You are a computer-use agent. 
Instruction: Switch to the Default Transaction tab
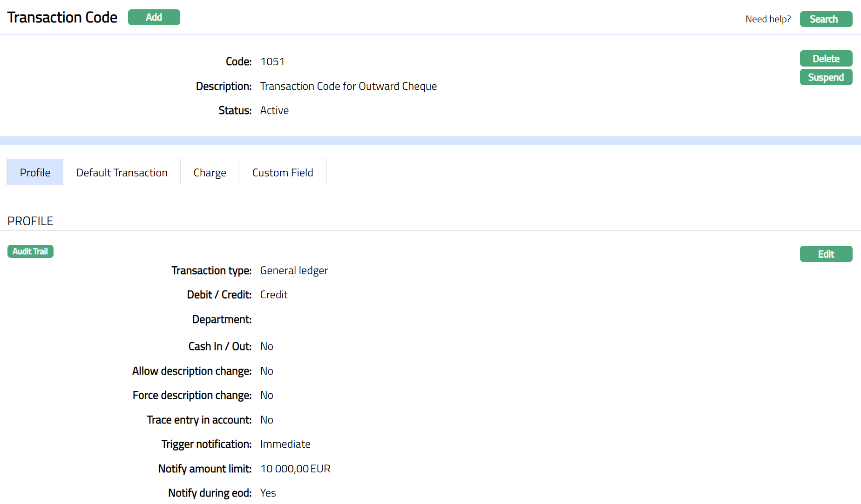click(x=122, y=172)
